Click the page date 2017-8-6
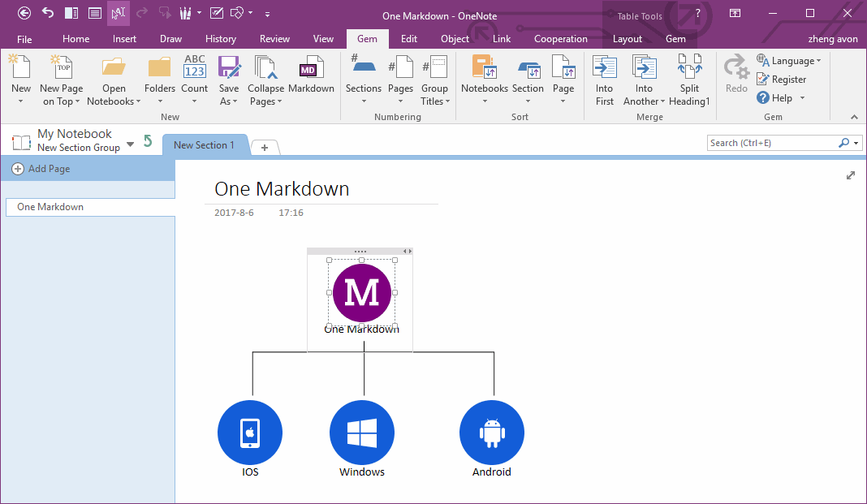 (234, 213)
